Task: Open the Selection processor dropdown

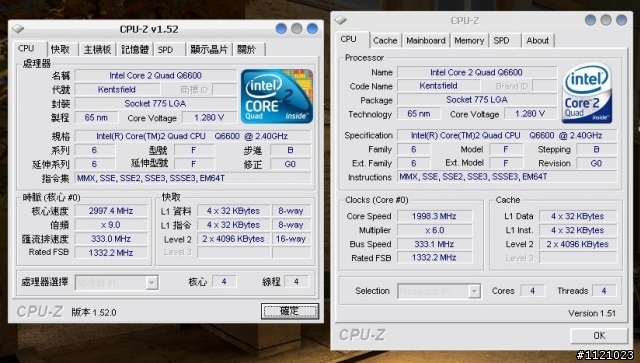Action: pyautogui.click(x=439, y=291)
